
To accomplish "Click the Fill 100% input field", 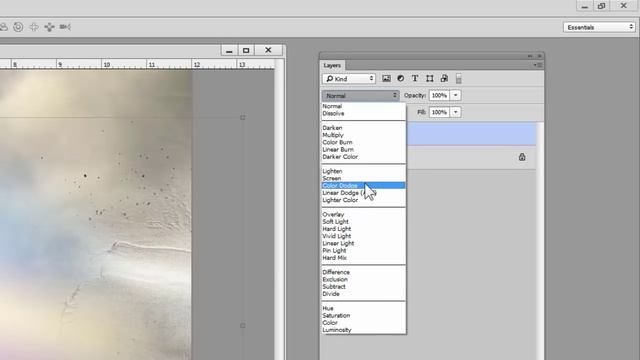I will [x=439, y=112].
